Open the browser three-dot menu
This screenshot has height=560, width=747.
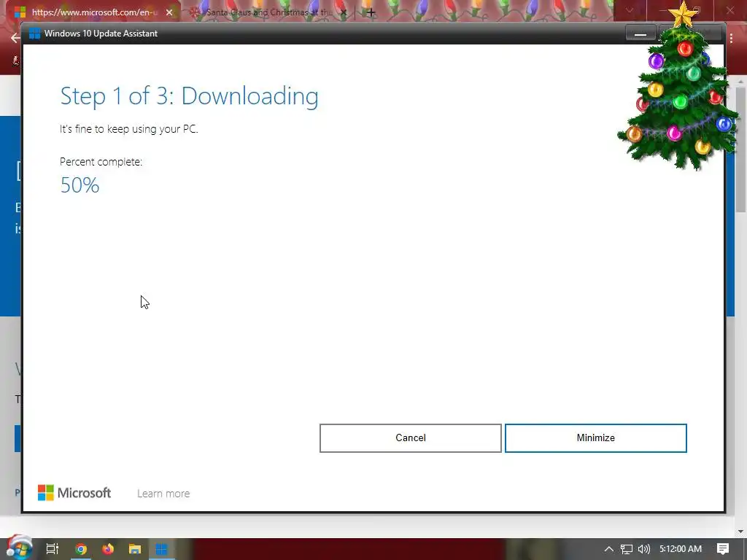point(731,38)
